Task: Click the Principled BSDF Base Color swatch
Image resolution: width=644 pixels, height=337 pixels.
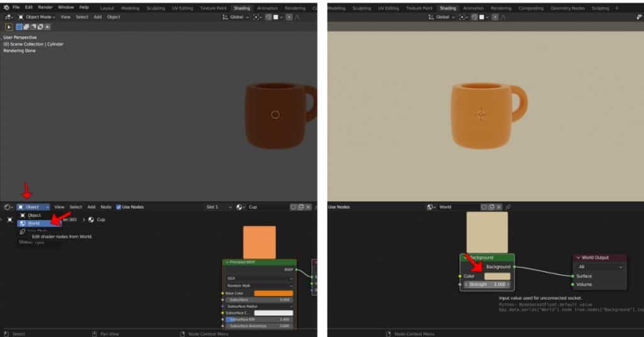Action: pos(274,293)
